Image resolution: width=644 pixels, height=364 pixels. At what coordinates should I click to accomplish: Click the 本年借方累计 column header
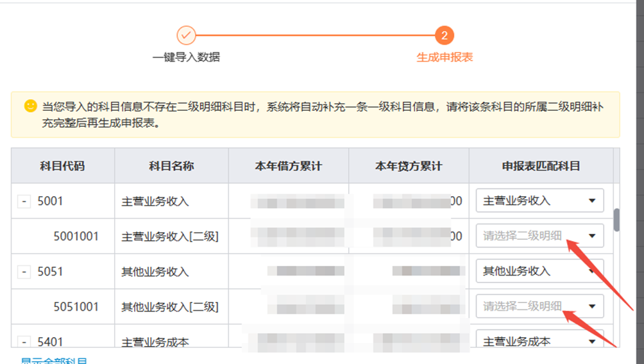pos(289,166)
